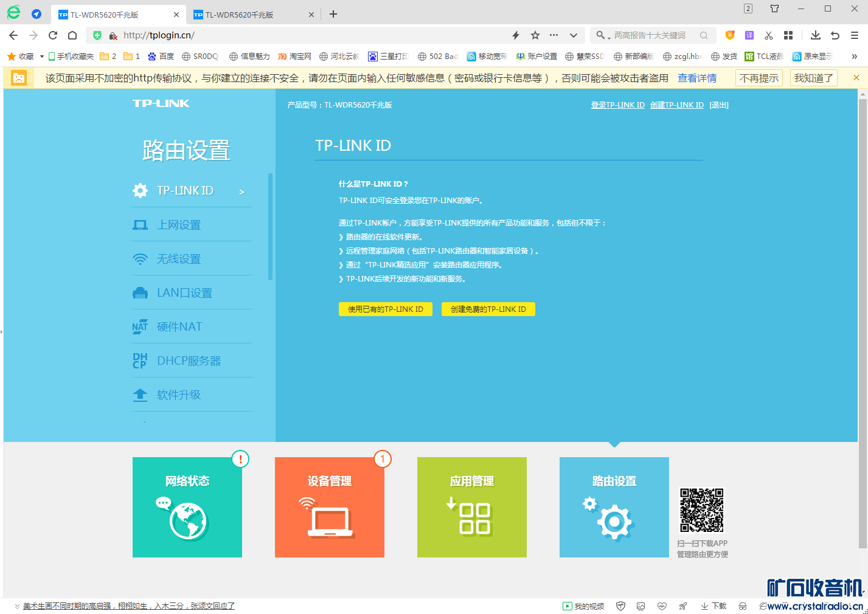868x614 pixels.
Task: Reload the page with refresh icon
Action: point(53,35)
